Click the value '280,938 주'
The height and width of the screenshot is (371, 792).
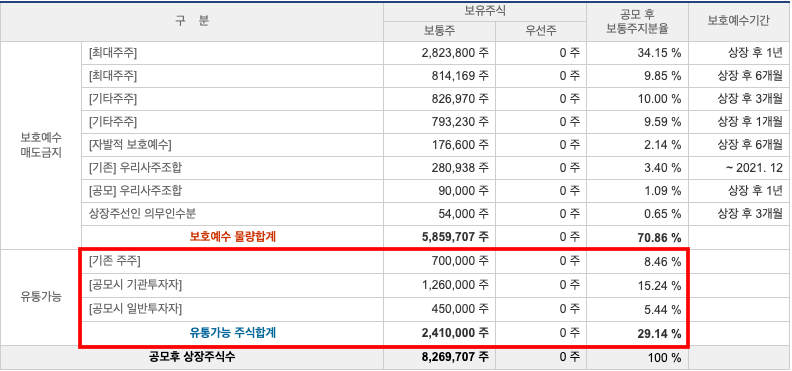coord(460,168)
